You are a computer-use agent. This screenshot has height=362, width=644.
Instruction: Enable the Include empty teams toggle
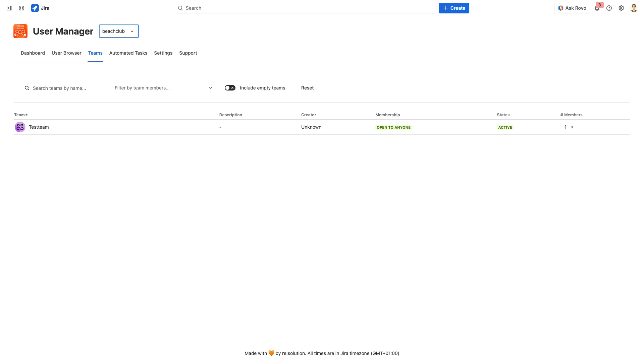coord(230,87)
